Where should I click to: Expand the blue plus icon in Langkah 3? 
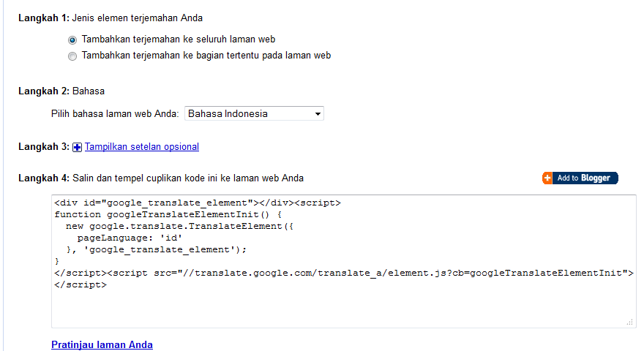tap(78, 147)
